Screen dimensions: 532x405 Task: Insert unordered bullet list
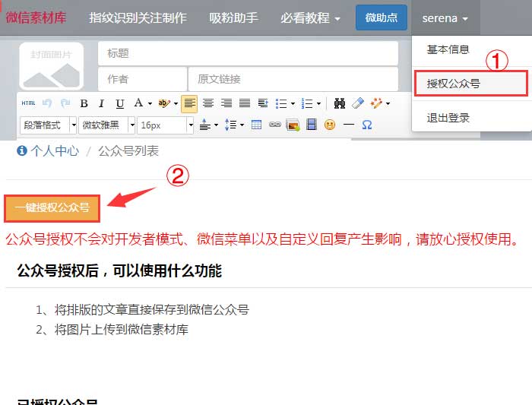[281, 103]
